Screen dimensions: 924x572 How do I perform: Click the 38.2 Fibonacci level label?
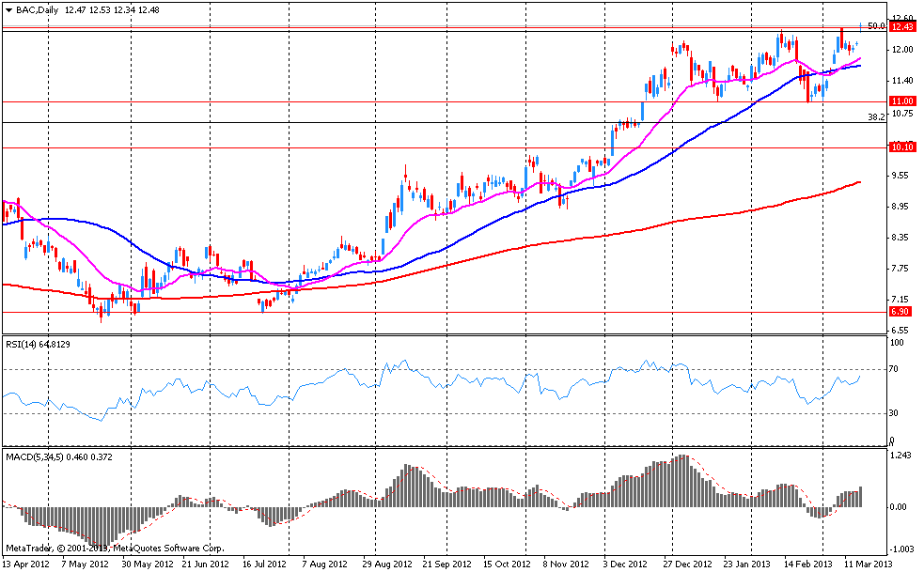click(876, 117)
